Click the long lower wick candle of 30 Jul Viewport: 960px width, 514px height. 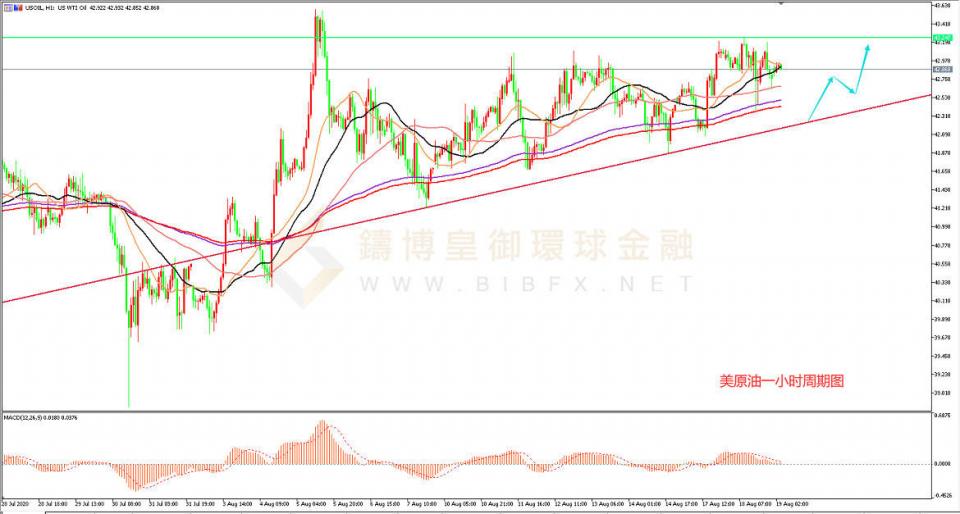(x=129, y=370)
